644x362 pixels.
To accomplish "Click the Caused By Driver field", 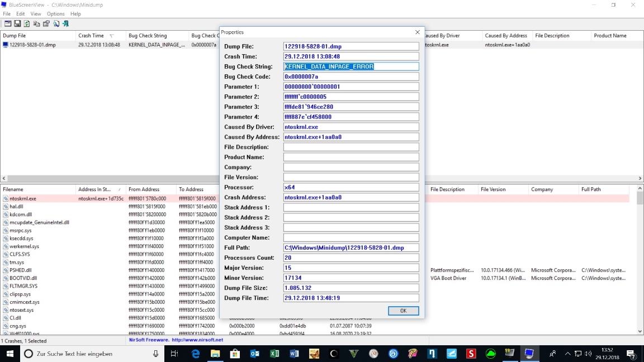I will pos(351,127).
